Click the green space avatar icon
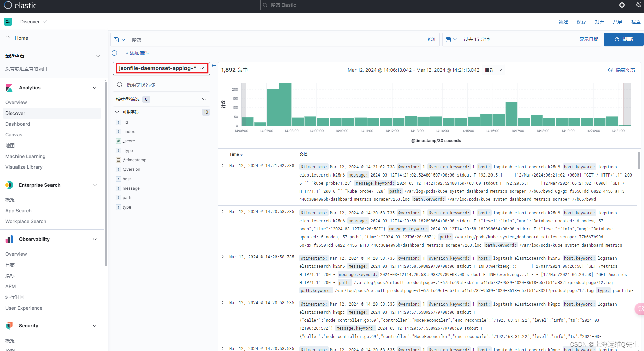 click(x=8, y=22)
